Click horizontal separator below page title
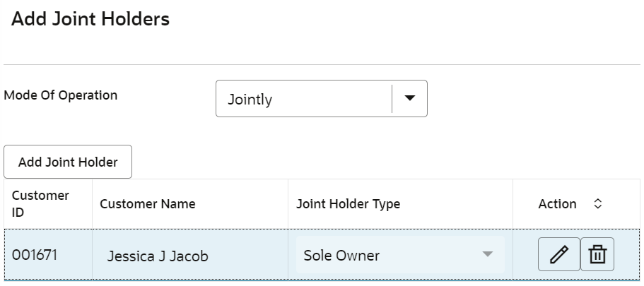 pyautogui.click(x=322, y=64)
